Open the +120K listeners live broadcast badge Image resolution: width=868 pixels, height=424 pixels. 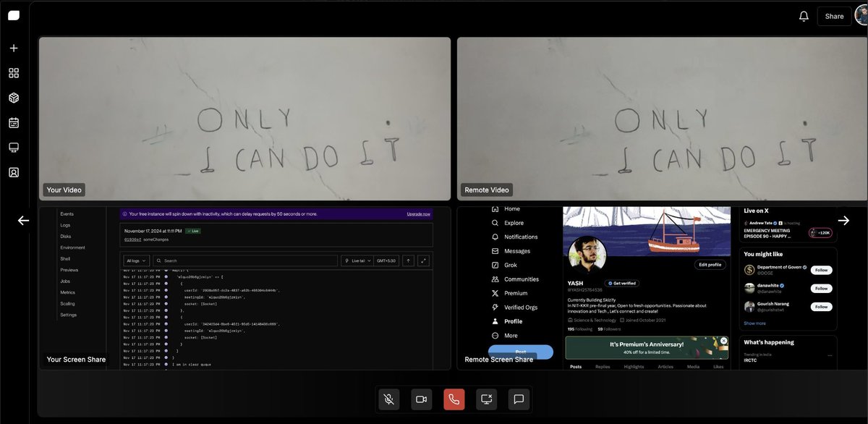pyautogui.click(x=820, y=233)
